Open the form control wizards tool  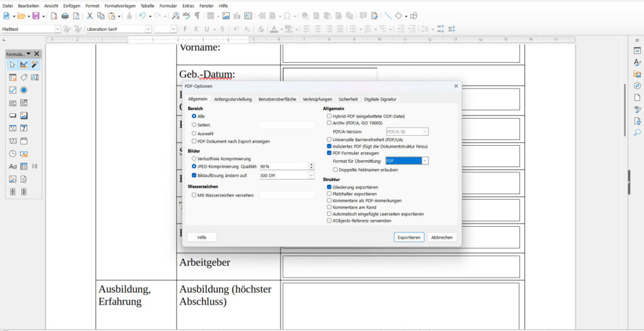(x=35, y=65)
